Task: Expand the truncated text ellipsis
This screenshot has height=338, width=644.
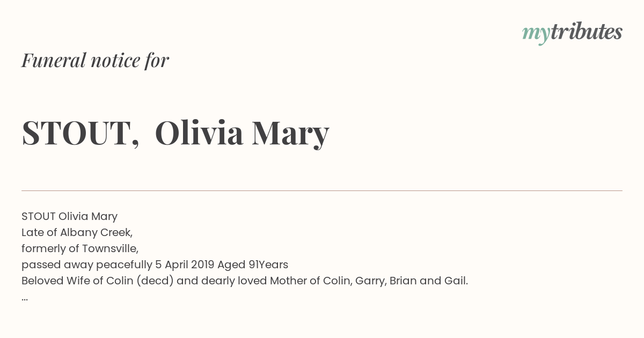Action: click(x=25, y=298)
